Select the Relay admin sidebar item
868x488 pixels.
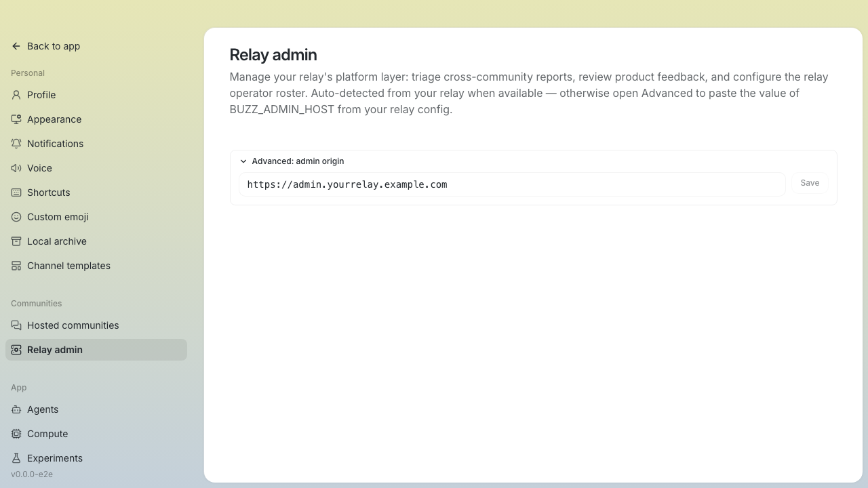pyautogui.click(x=96, y=350)
